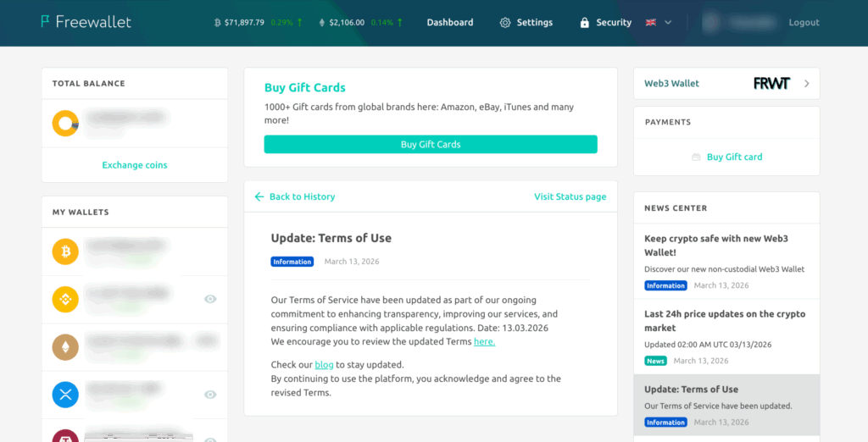The width and height of the screenshot is (868, 442).
Task: Expand the Web3 Wallet chevron
Action: click(x=806, y=84)
